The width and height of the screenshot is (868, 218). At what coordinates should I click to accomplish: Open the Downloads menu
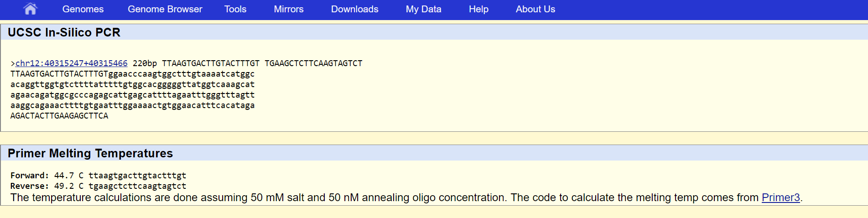[354, 9]
